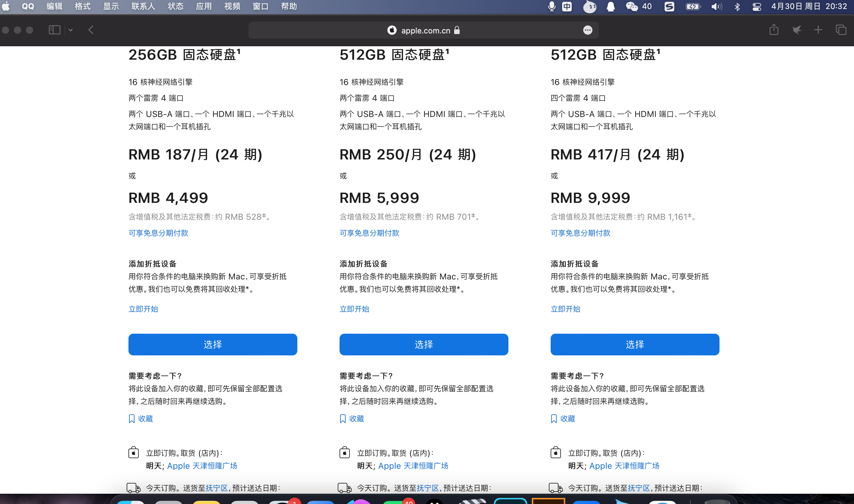Image resolution: width=854 pixels, height=504 pixels.
Task: Open the 帮助 menu
Action: tap(289, 6)
